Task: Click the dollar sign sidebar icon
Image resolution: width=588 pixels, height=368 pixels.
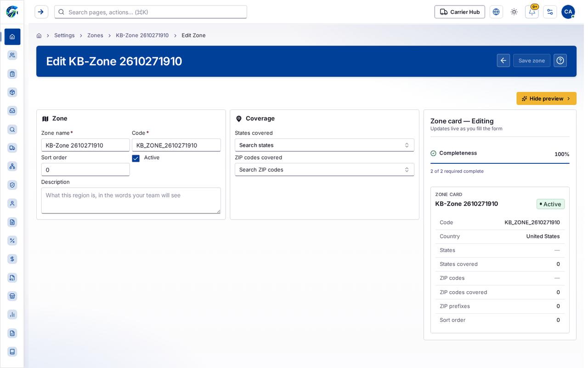Action: [x=12, y=259]
